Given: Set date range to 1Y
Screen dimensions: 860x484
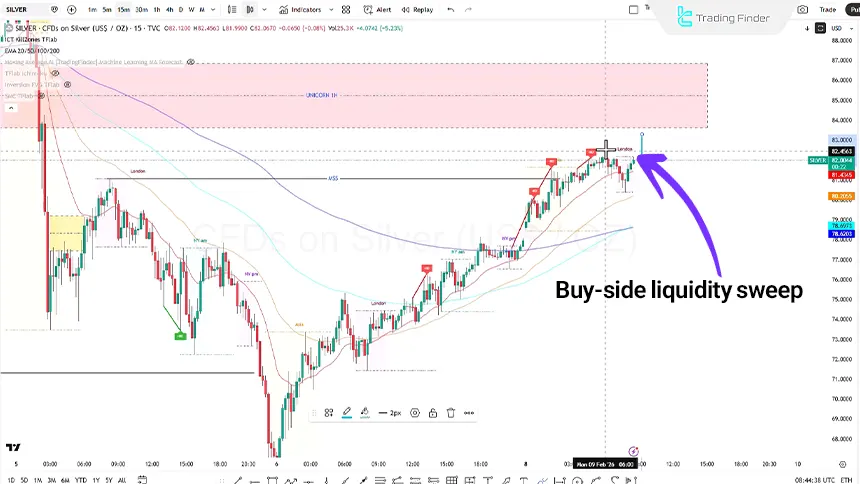Looking at the screenshot, I should pyautogui.click(x=97, y=480).
